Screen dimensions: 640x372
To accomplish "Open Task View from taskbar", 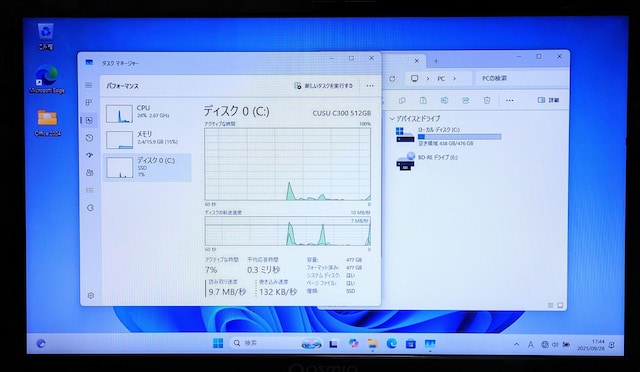I will [x=333, y=344].
